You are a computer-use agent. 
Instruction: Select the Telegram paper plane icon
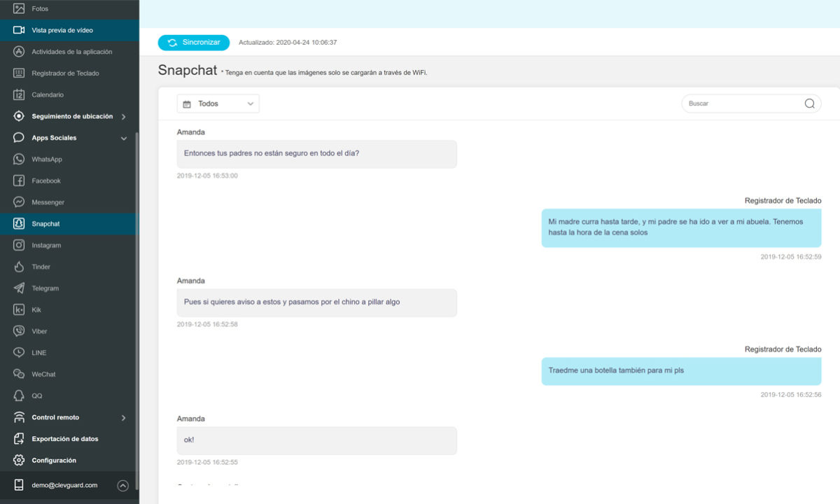[19, 288]
